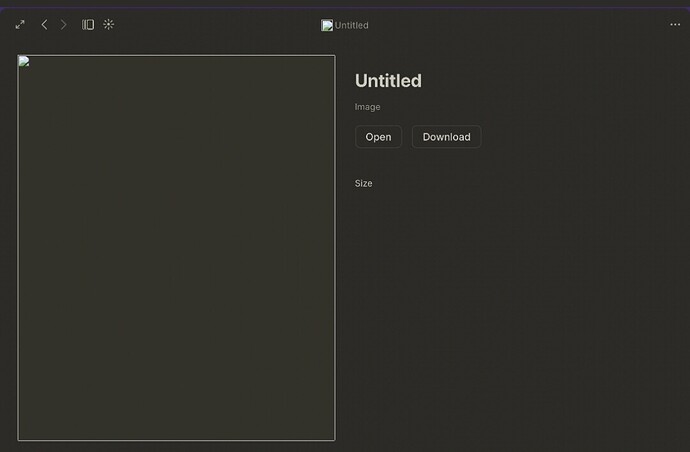690x452 pixels.
Task: Open the three-dot more options menu
Action: 675,25
